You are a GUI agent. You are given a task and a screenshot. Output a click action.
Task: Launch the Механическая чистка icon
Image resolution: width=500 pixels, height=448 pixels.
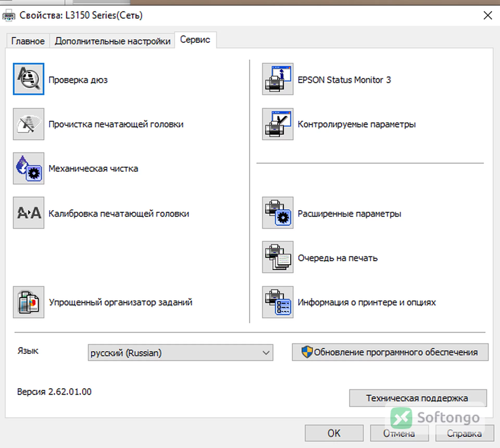coord(29,168)
